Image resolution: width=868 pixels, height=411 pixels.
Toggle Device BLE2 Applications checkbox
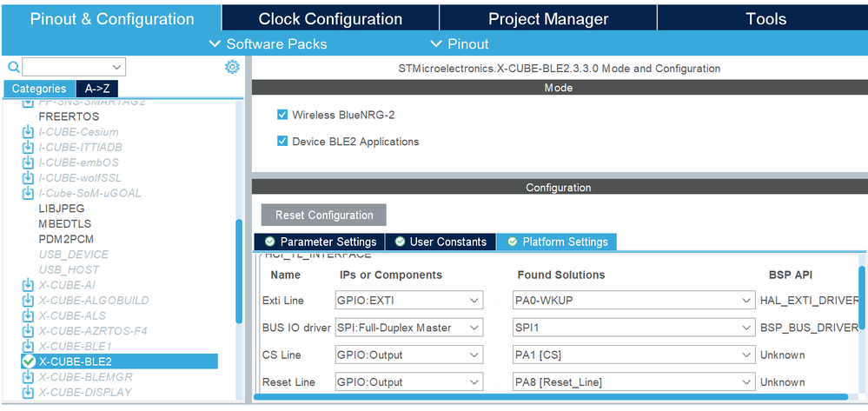(282, 142)
